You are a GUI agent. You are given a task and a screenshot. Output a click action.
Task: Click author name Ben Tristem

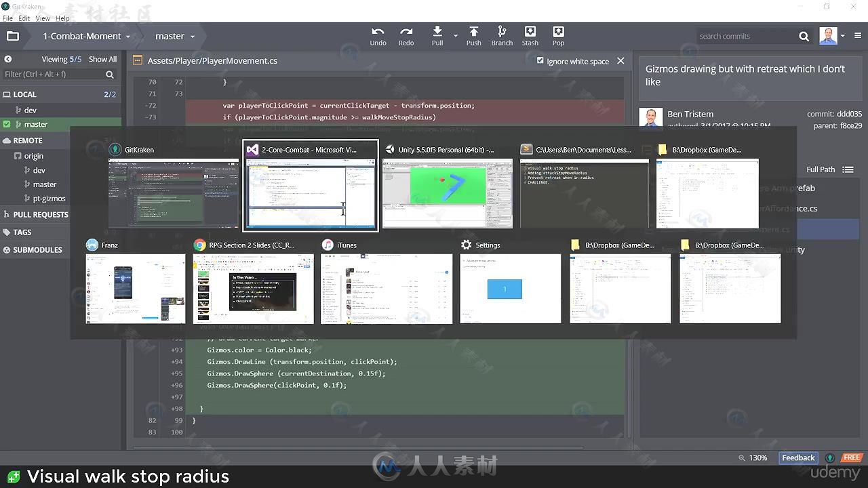tap(690, 114)
